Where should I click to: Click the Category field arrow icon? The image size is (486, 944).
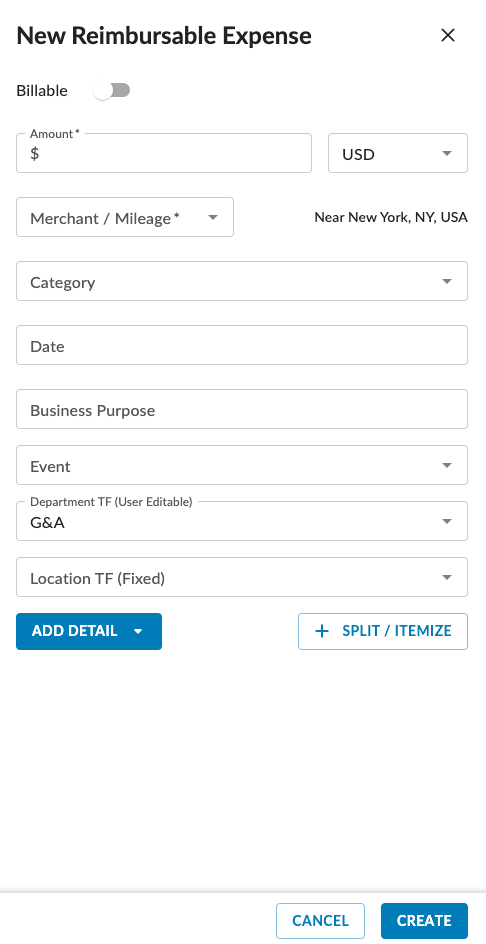click(447, 281)
